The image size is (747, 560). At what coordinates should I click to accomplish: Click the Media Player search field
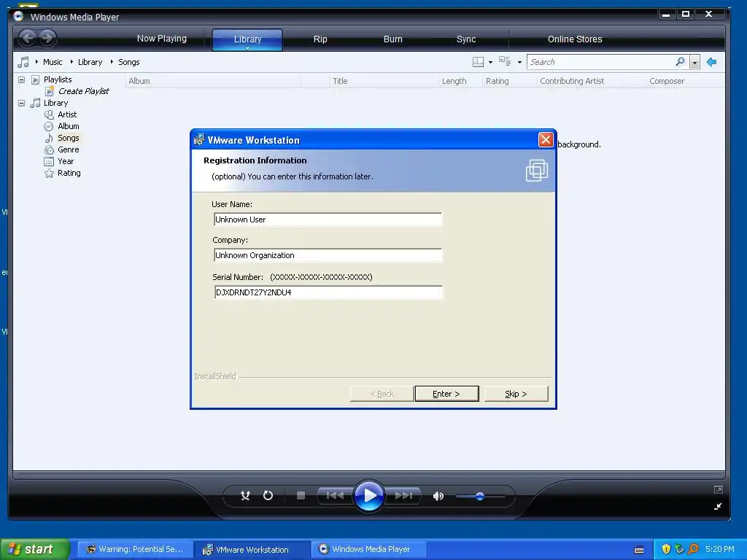(x=601, y=62)
